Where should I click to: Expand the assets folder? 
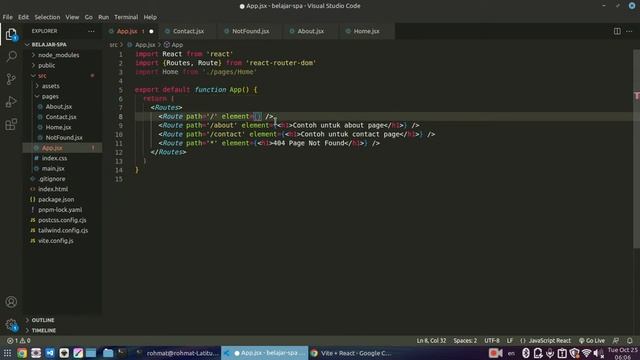pos(51,86)
